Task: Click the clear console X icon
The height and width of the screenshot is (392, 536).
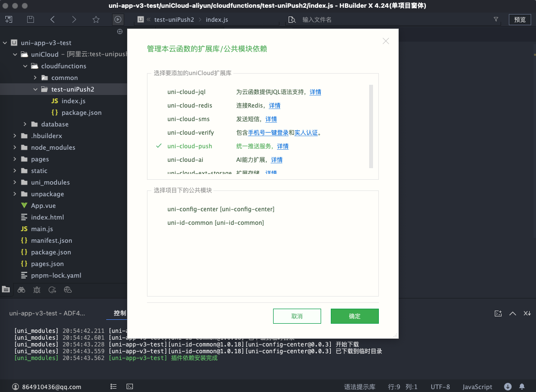Action: [527, 314]
